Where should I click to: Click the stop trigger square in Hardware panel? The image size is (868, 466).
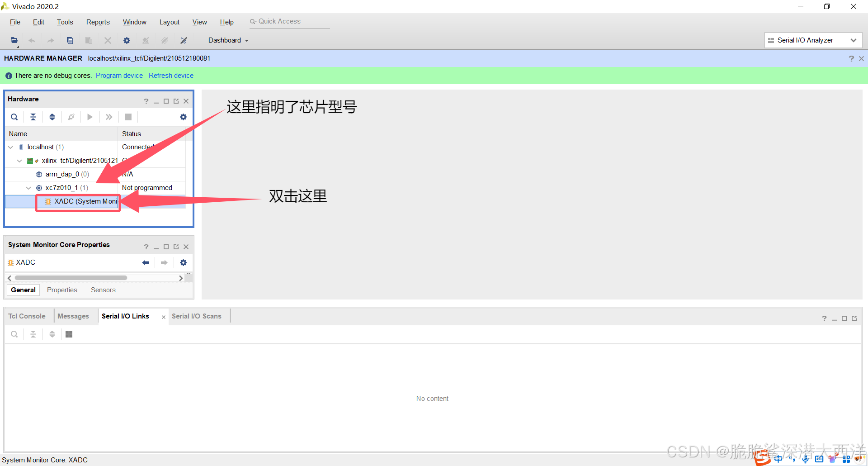tap(128, 117)
